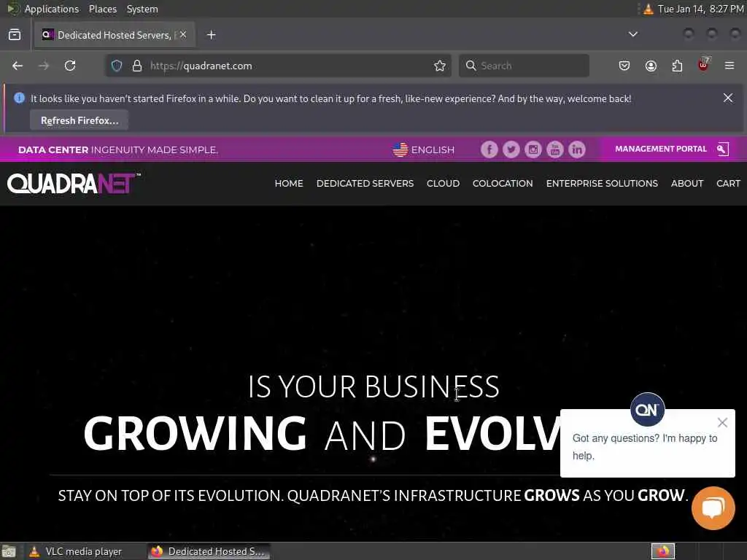Focus the Firefox Search box
The height and width of the screenshot is (560, 747).
pos(524,66)
